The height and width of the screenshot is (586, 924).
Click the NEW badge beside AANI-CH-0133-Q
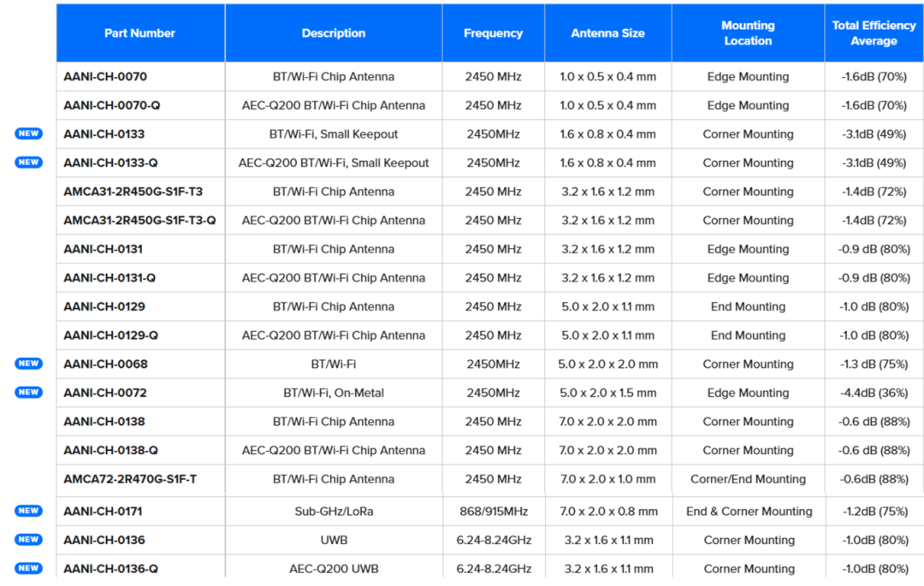point(28,163)
